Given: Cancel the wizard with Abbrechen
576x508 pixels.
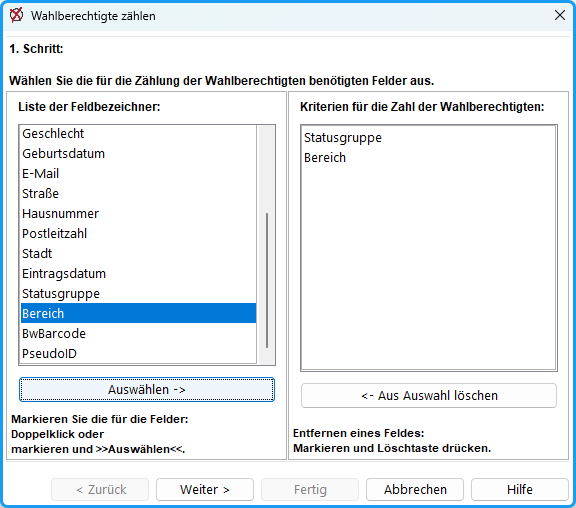Looking at the screenshot, I should pos(415,489).
